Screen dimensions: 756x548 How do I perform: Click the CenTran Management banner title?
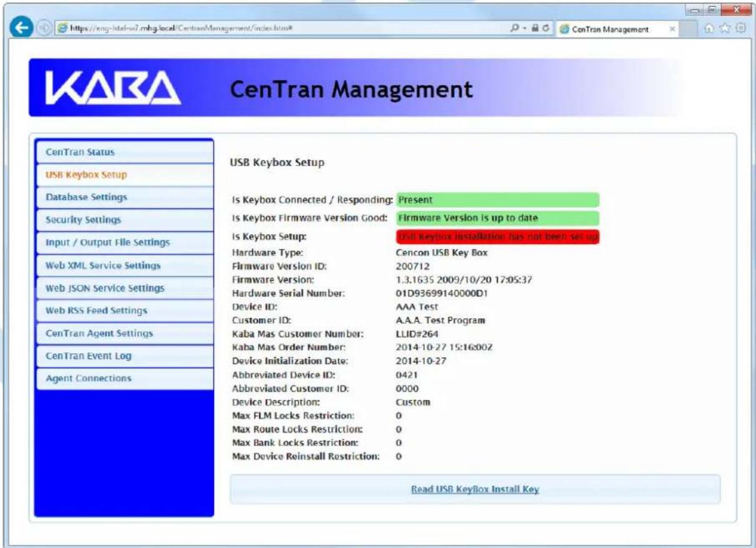pyautogui.click(x=351, y=90)
